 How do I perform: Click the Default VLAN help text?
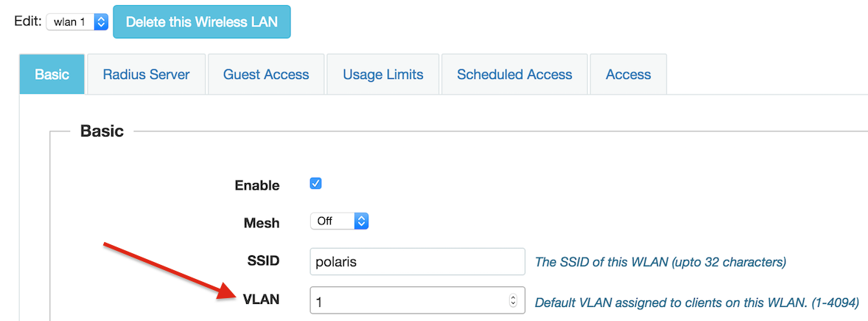point(697,302)
